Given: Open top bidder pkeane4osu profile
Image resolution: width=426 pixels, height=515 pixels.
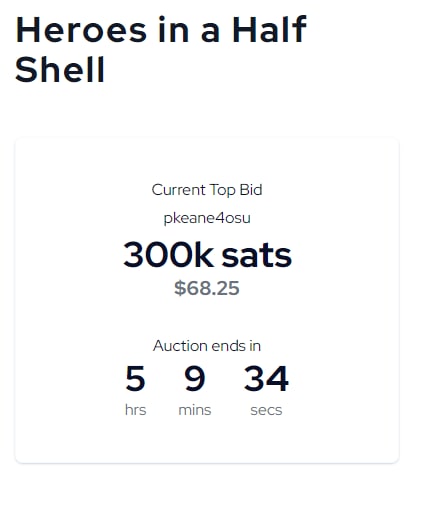Looking at the screenshot, I should (207, 219).
